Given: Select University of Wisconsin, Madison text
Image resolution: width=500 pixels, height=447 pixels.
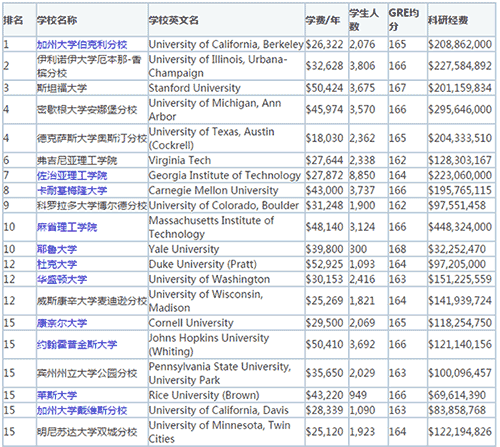Looking at the screenshot, I should pos(206,301).
